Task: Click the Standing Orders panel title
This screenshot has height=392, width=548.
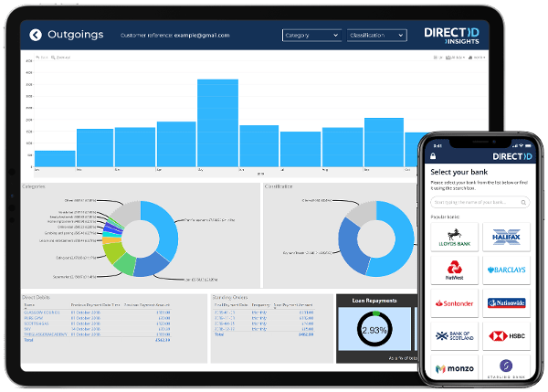Action: 230,298
